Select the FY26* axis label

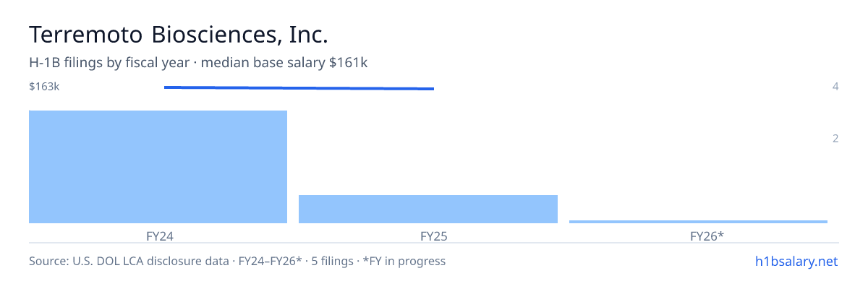707,236
